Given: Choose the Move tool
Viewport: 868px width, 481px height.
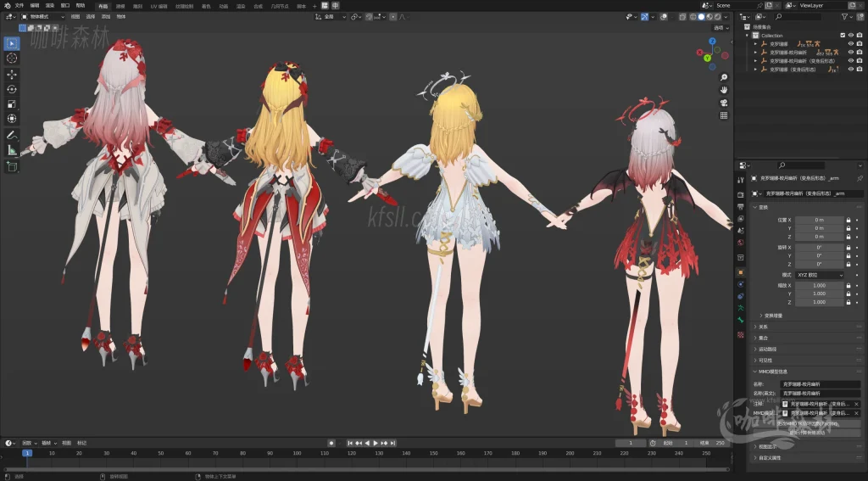Looking at the screenshot, I should click(12, 75).
